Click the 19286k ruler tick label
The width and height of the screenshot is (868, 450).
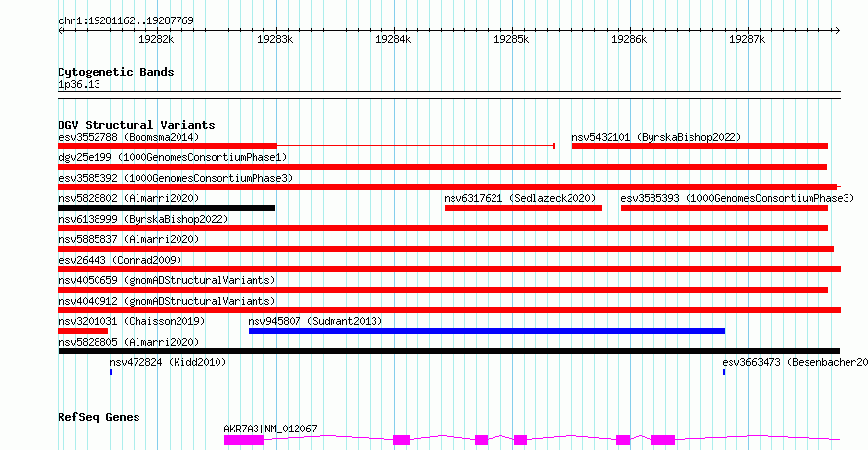tap(629, 39)
